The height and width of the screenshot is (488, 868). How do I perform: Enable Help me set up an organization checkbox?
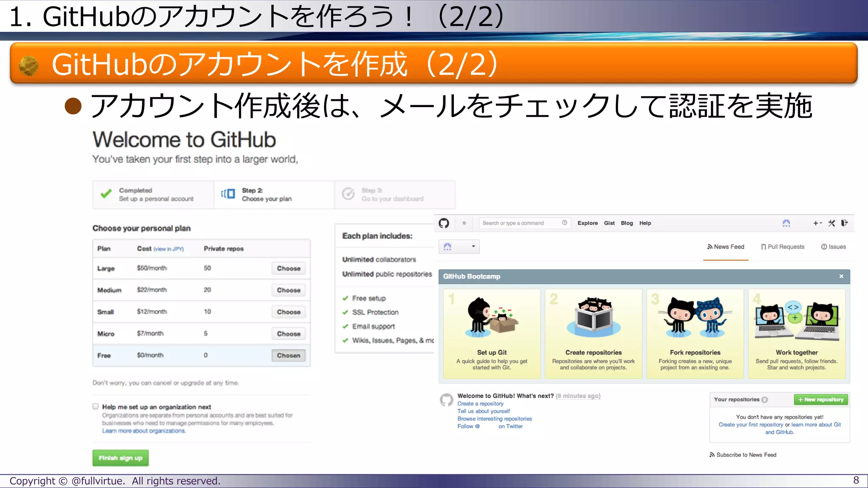click(95, 407)
